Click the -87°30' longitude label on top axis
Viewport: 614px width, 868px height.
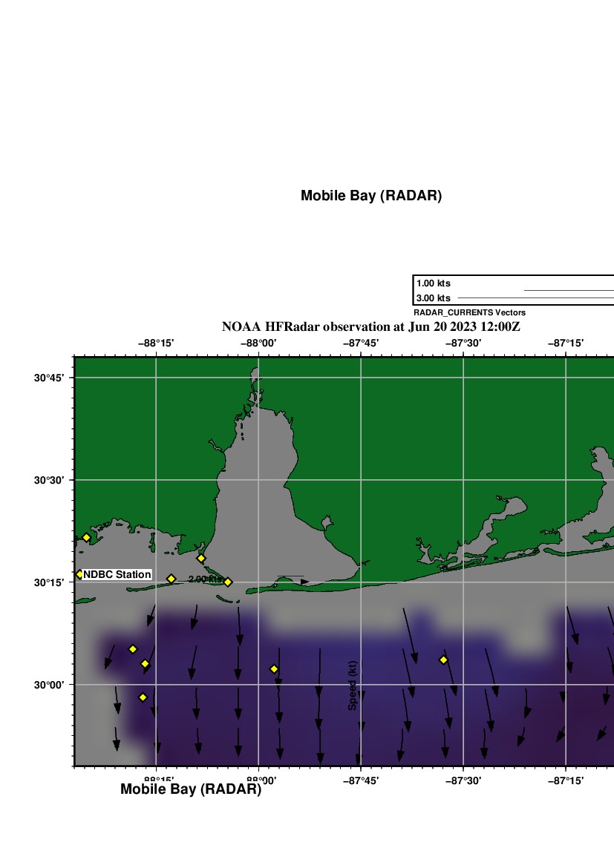pos(463,343)
